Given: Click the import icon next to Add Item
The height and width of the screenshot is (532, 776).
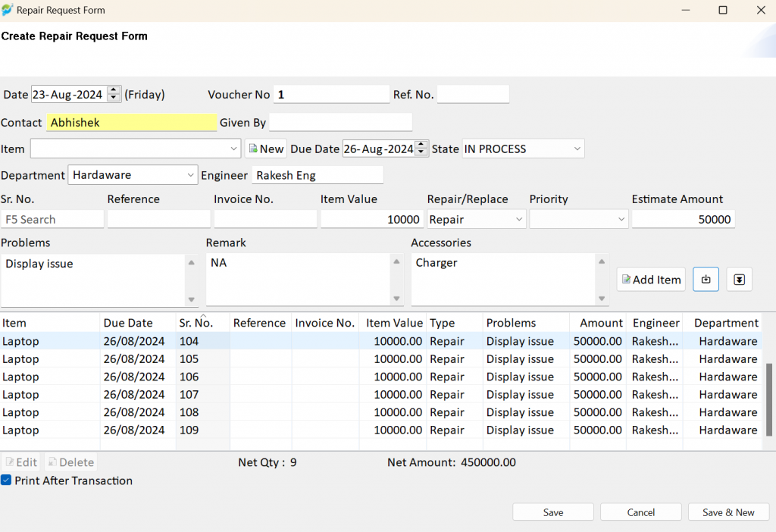Looking at the screenshot, I should (706, 280).
